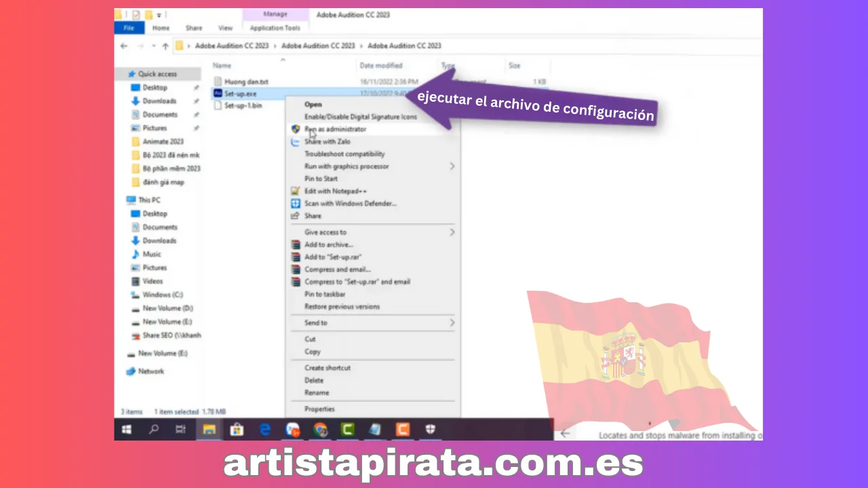Select Scan with Windows Defender option
This screenshot has width=868, height=488.
(351, 203)
